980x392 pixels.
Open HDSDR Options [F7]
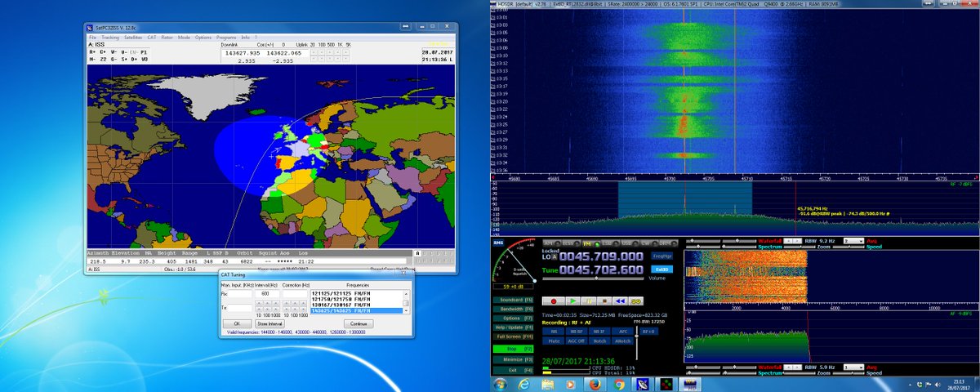click(x=513, y=318)
